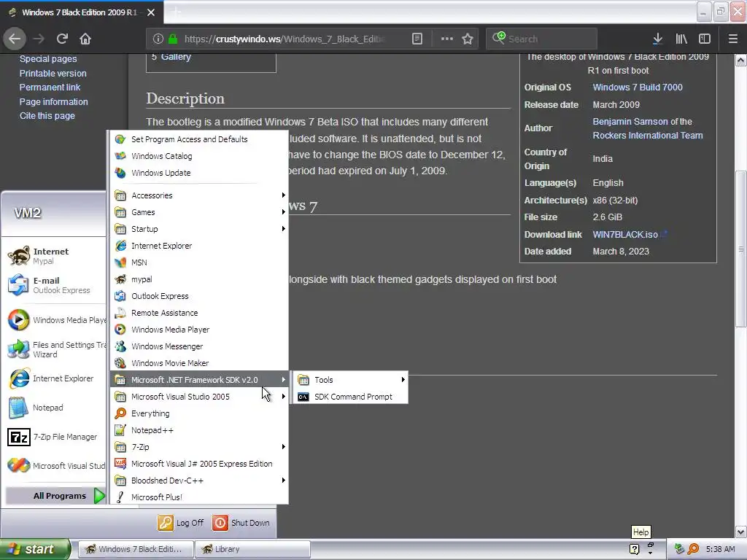This screenshot has height=560, width=747.
Task: Open Notepad in the Start menu
Action: (x=55, y=408)
